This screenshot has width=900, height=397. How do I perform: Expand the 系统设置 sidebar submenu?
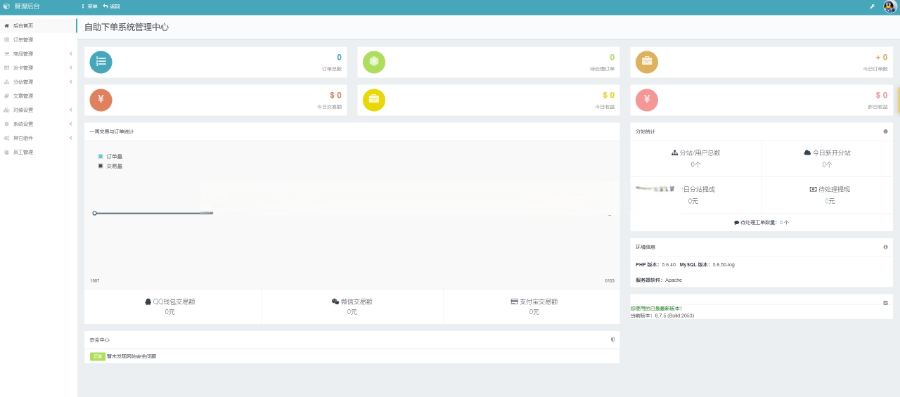38,124
